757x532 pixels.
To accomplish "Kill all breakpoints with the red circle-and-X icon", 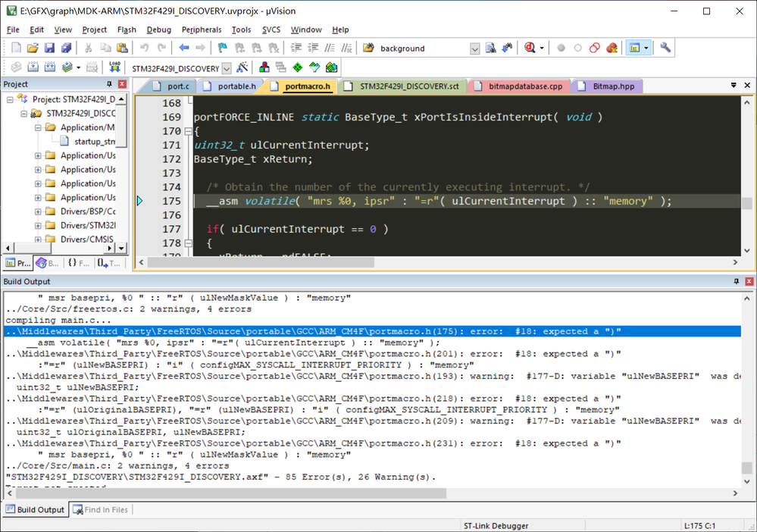I will [612, 48].
